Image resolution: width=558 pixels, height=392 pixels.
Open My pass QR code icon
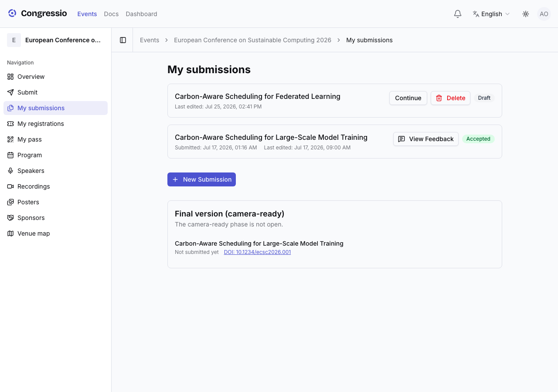click(x=10, y=139)
